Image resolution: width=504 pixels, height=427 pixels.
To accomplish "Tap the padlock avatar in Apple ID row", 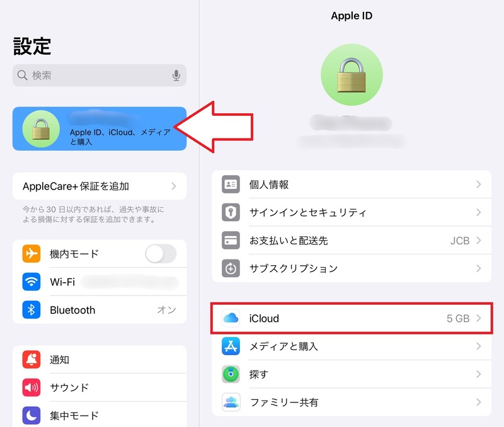I will 41,128.
